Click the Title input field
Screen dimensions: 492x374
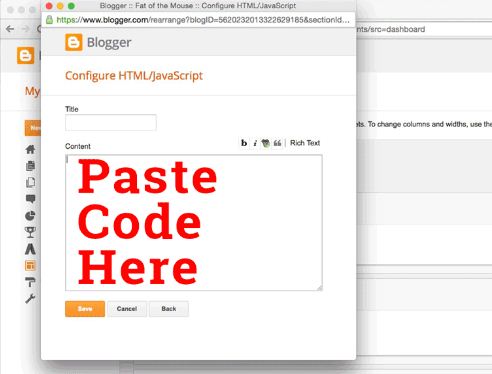click(111, 122)
